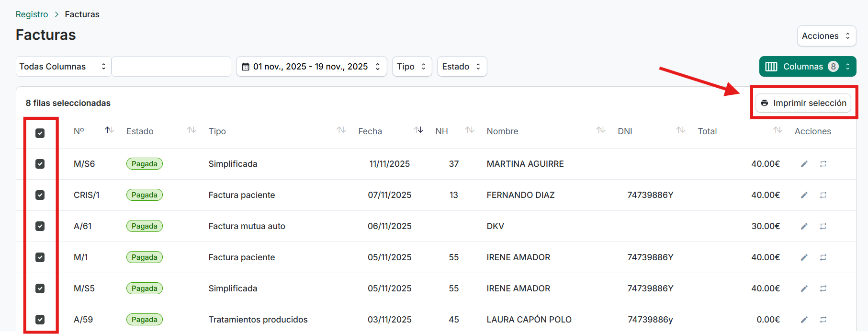868x334 pixels.
Task: Go to Registro breadcrumb link
Action: click(x=32, y=14)
